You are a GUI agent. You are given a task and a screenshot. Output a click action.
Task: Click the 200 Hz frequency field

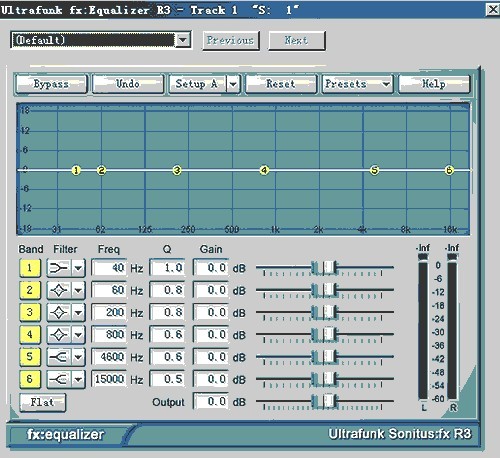coord(109,313)
